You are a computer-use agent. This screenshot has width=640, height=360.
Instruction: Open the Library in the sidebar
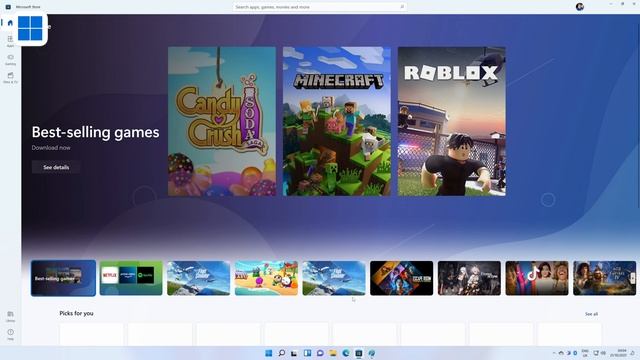click(10, 316)
